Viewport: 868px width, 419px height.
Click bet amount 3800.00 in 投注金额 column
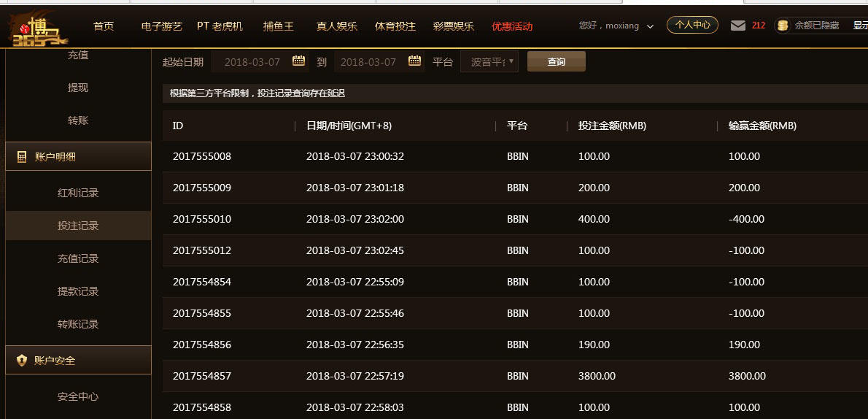(597, 376)
